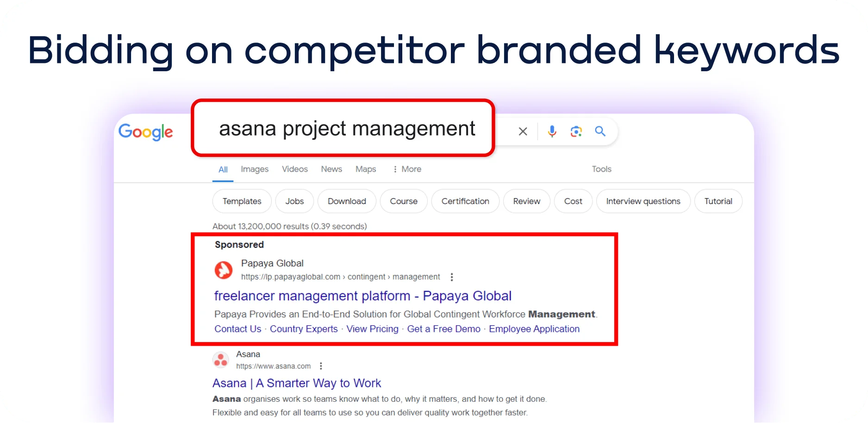Click the Asana favicon

point(220,360)
